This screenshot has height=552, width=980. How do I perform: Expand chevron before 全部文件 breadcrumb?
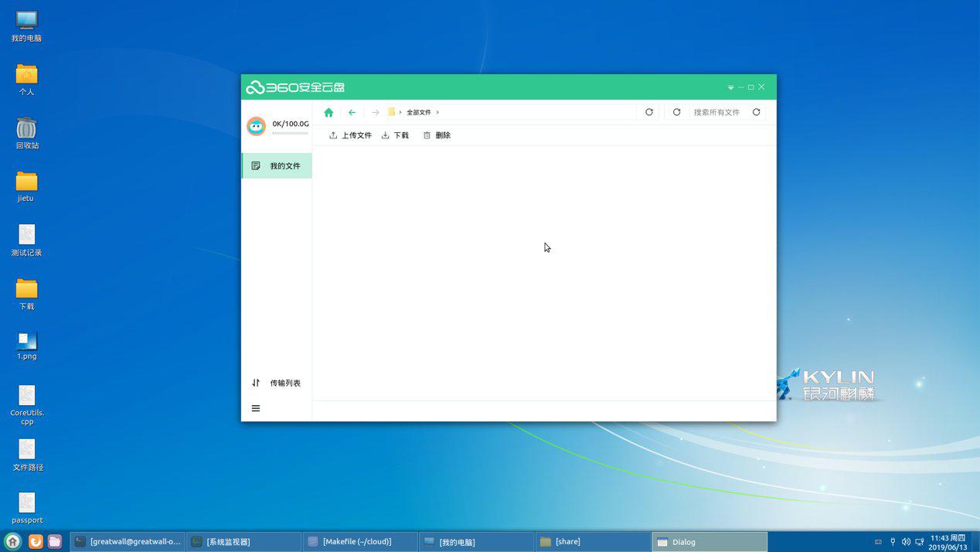pos(400,113)
